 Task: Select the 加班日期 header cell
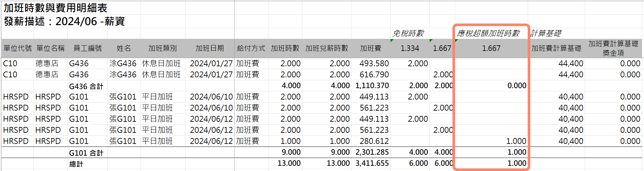[x=209, y=48]
